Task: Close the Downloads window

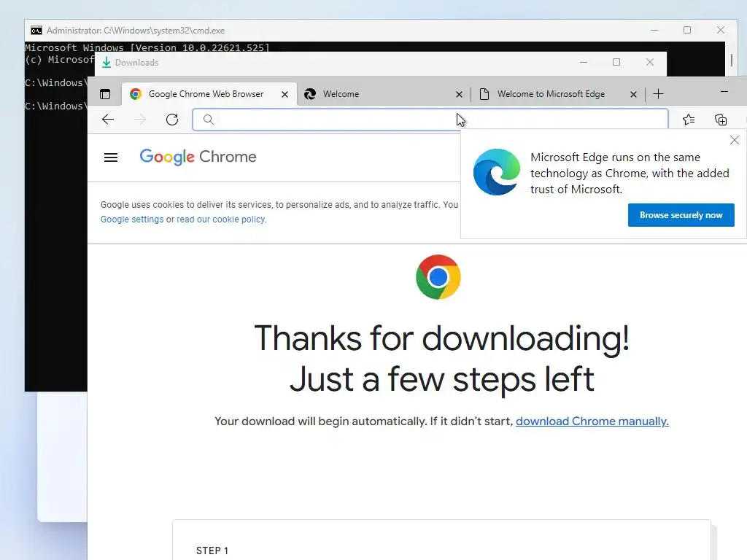Action: pos(649,63)
